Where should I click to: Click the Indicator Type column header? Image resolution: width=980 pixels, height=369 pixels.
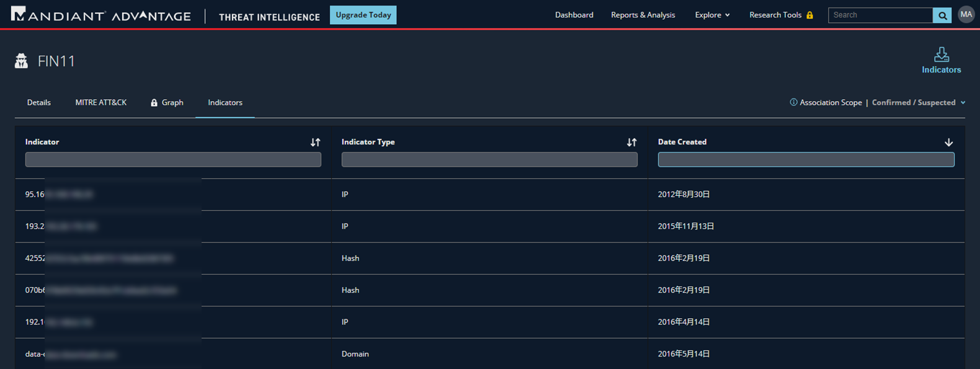coord(368,142)
